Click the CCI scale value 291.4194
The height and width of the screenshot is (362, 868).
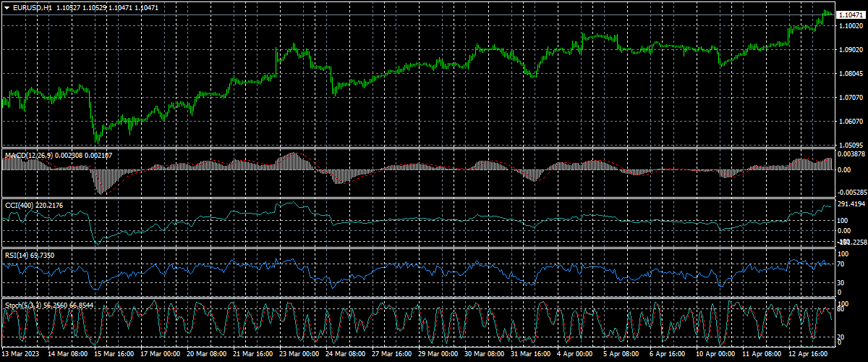(x=851, y=204)
